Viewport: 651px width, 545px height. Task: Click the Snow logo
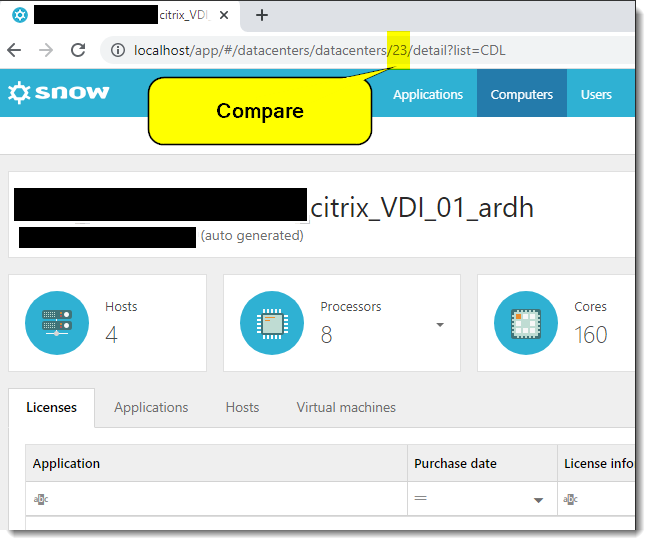(59, 92)
